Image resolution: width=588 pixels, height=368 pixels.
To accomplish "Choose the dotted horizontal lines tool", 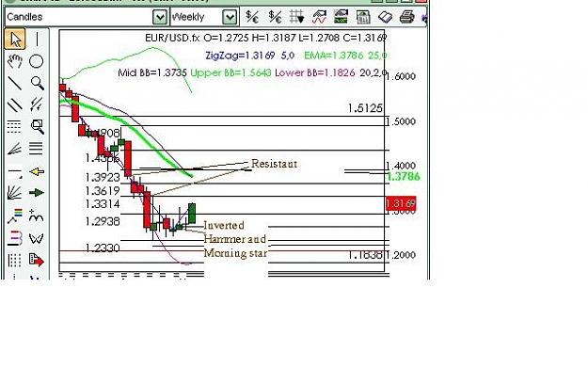I will click(x=15, y=126).
